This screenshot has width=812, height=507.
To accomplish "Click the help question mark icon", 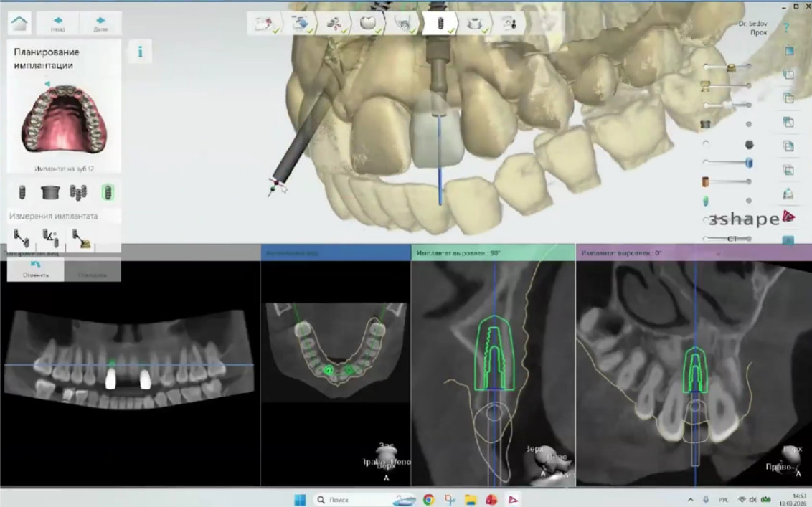I will pos(786,28).
